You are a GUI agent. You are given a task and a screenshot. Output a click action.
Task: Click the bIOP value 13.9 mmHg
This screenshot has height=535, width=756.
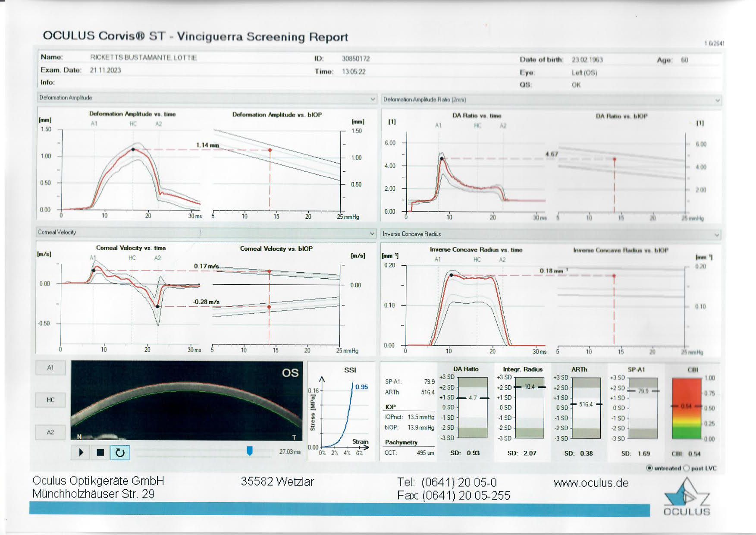(x=421, y=427)
